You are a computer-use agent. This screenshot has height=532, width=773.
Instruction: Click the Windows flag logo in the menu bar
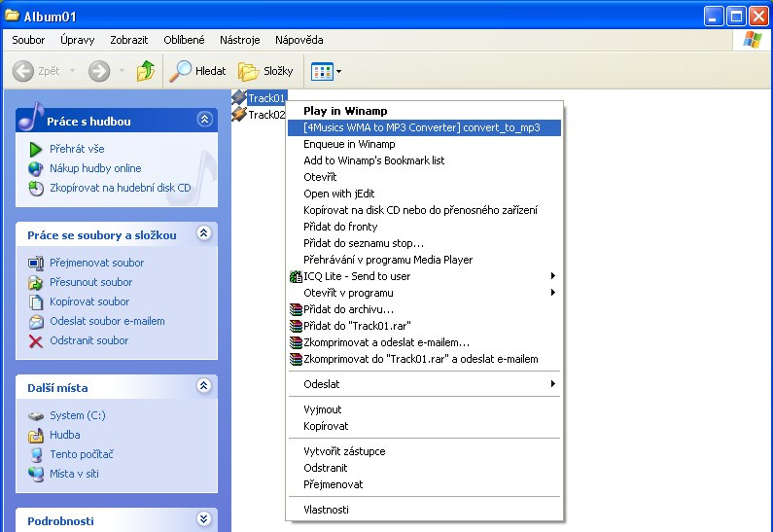coord(753,40)
